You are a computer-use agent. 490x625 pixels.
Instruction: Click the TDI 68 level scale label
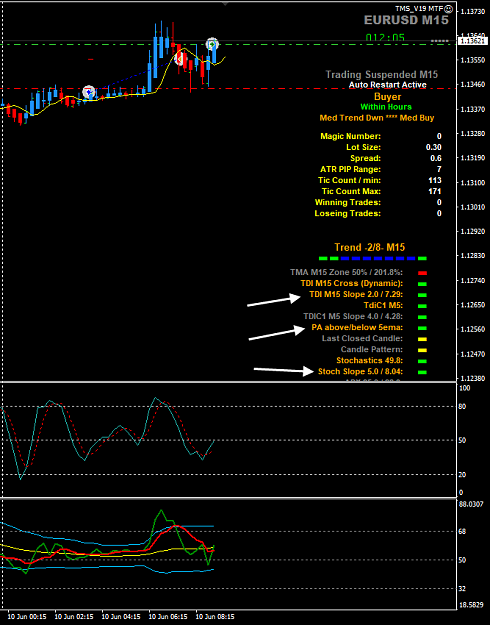point(462,531)
